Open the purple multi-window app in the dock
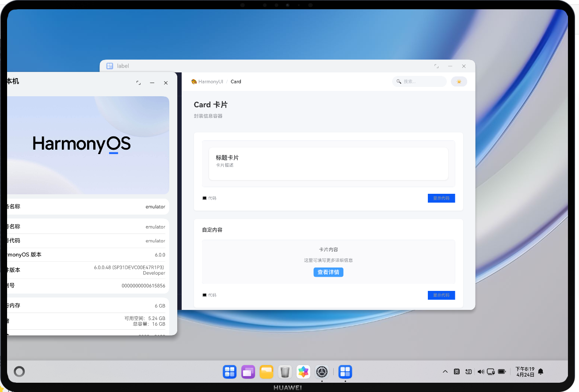This screenshot has height=392, width=579. point(248,372)
